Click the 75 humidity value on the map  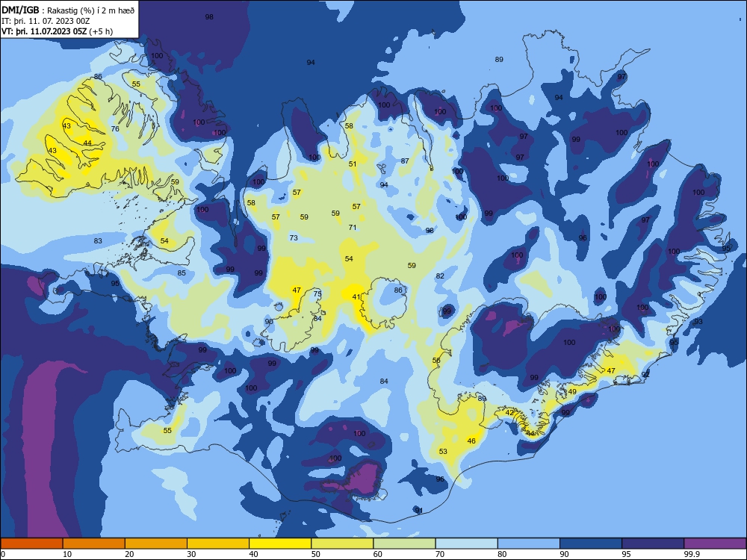[x=317, y=294]
